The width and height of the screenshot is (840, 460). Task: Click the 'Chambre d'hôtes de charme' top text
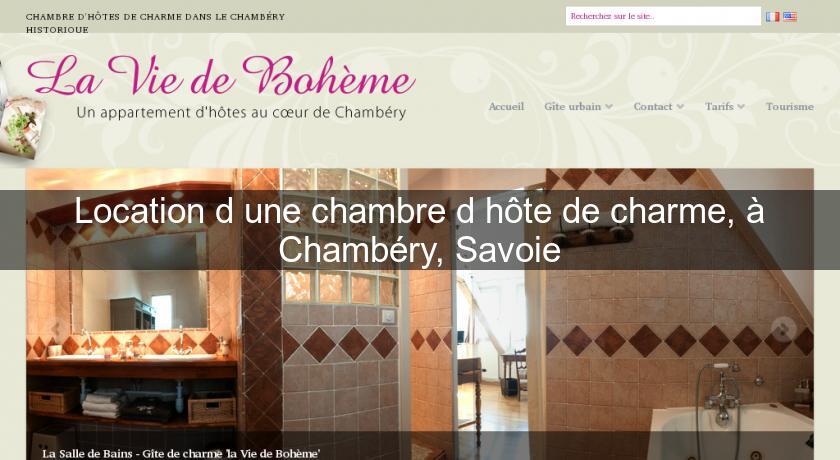pyautogui.click(x=155, y=23)
